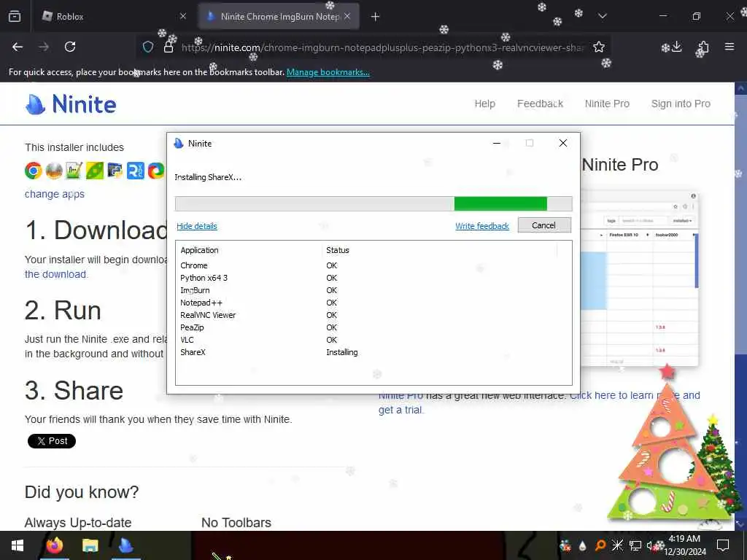
Task: Close the Roblox tab
Action: pyautogui.click(x=183, y=16)
